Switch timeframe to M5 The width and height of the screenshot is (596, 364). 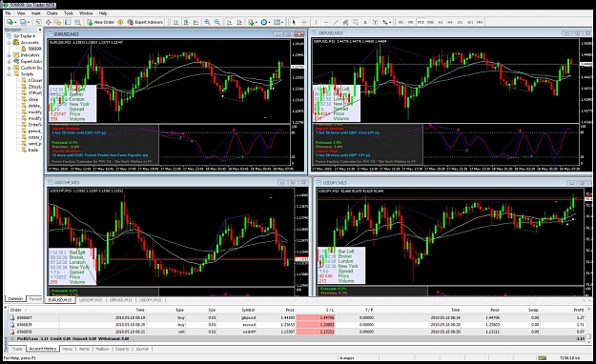[410, 23]
